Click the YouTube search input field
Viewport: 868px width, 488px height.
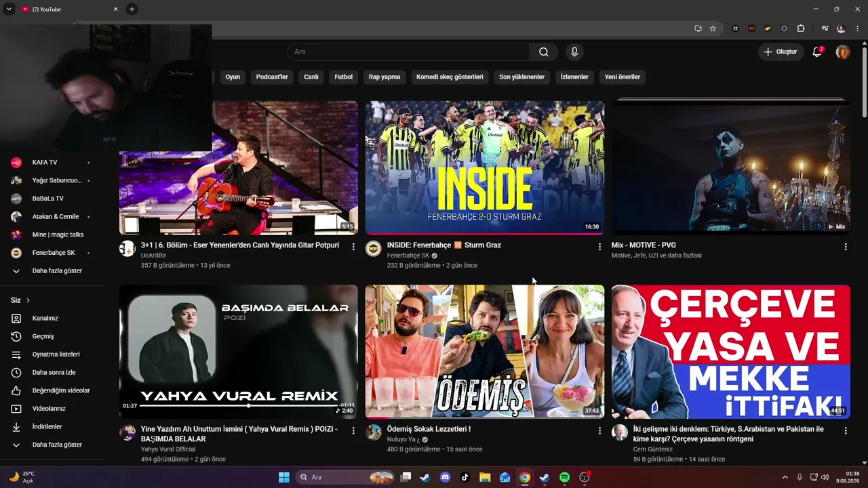408,52
